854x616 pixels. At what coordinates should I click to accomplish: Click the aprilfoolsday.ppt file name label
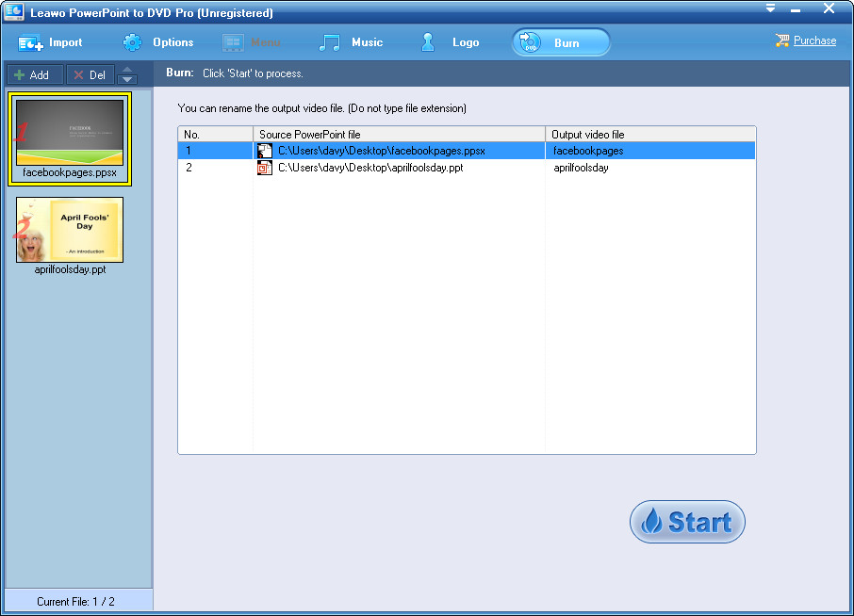(x=70, y=269)
